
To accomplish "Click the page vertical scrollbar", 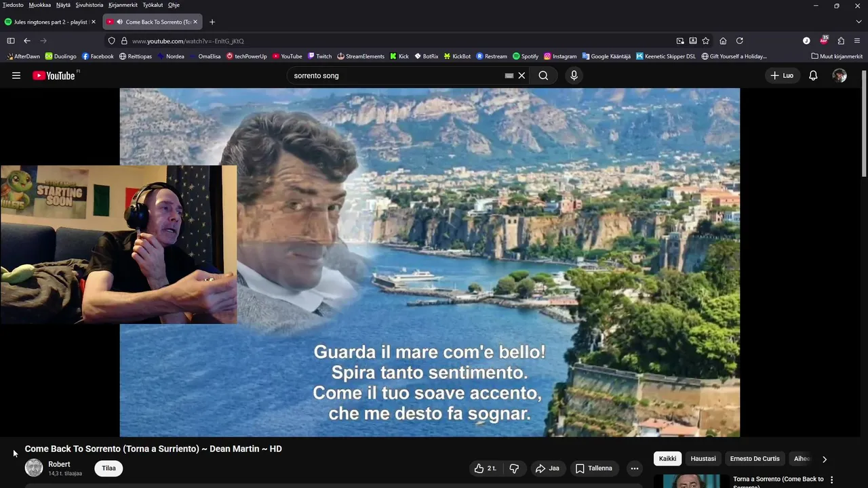I will pos(864,122).
